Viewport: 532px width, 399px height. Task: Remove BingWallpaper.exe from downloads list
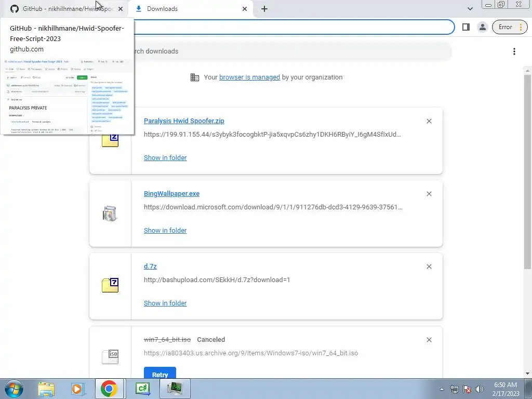tap(429, 194)
